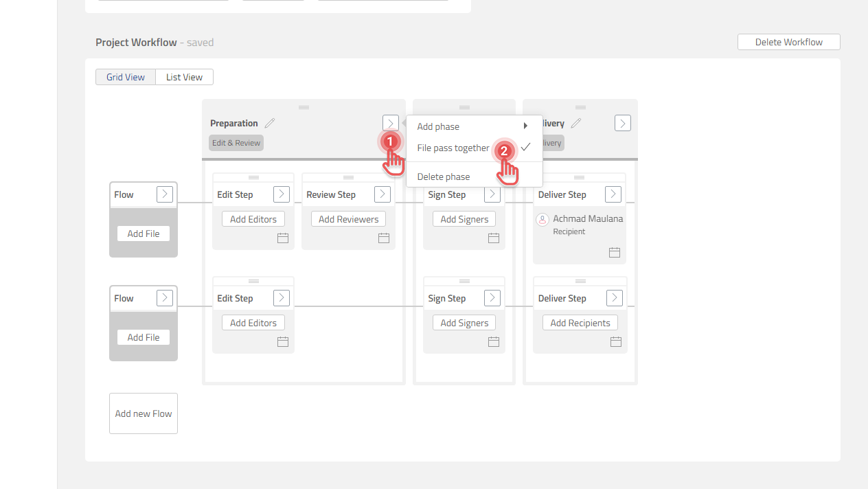Click calendar icon in bottom Edit Step

[x=282, y=342]
